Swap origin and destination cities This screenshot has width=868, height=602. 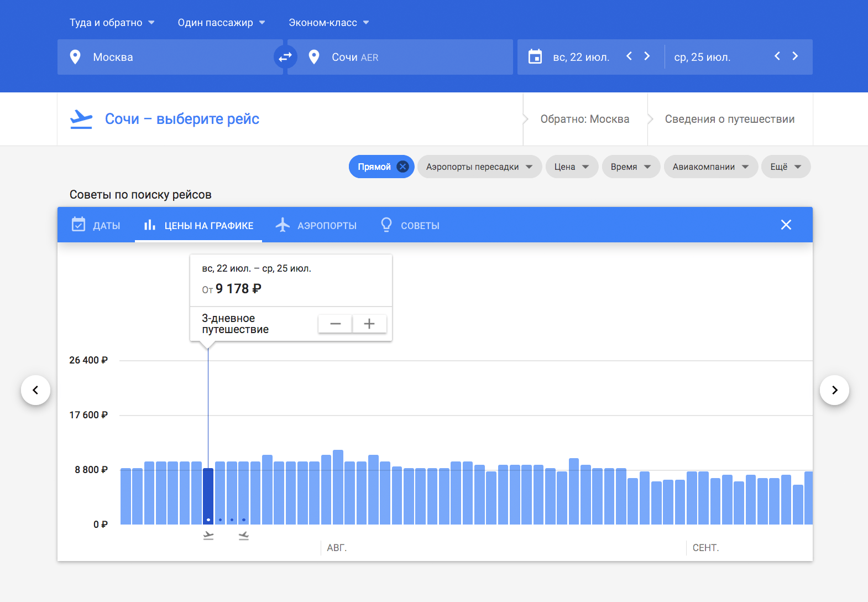point(285,57)
